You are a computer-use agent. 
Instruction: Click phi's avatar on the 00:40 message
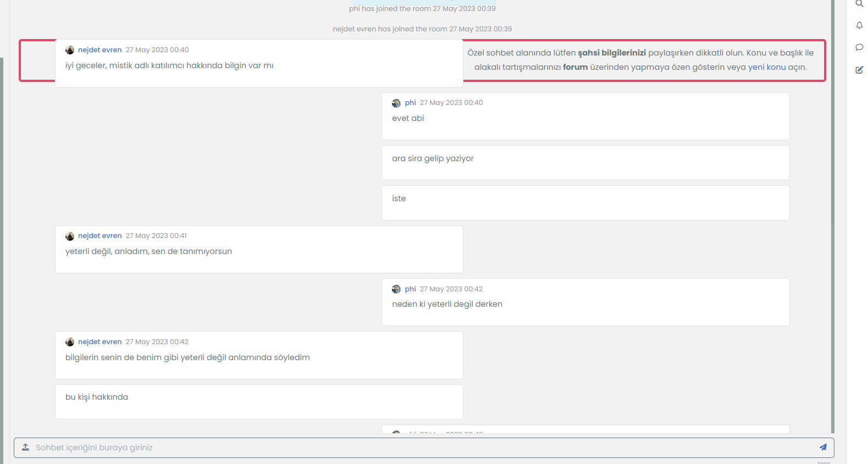396,103
